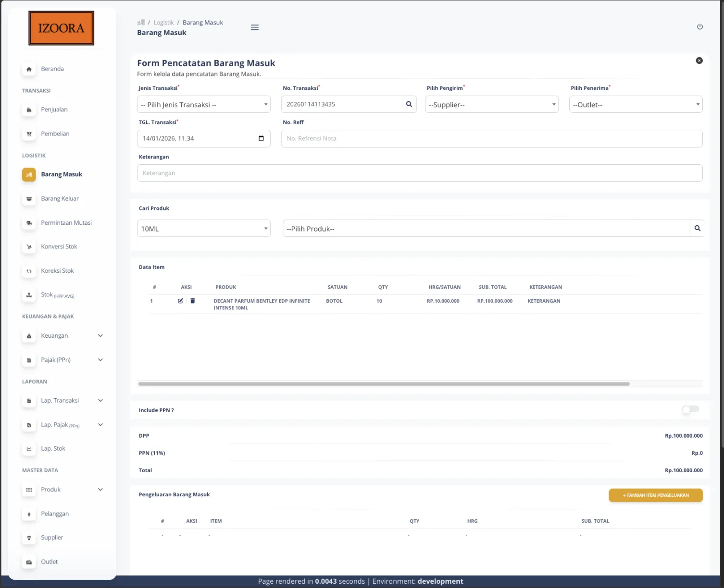Click the edit icon for item row 1
724x588 pixels.
point(180,301)
